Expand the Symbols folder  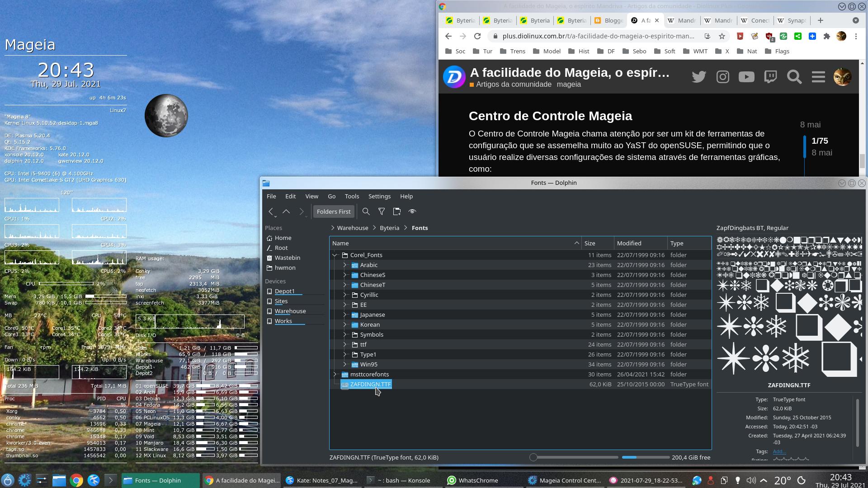pos(345,335)
